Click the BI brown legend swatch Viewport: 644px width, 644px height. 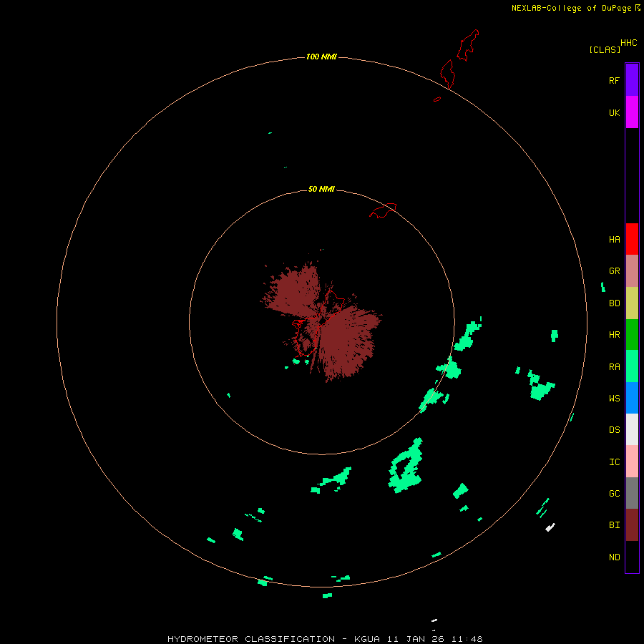(632, 525)
